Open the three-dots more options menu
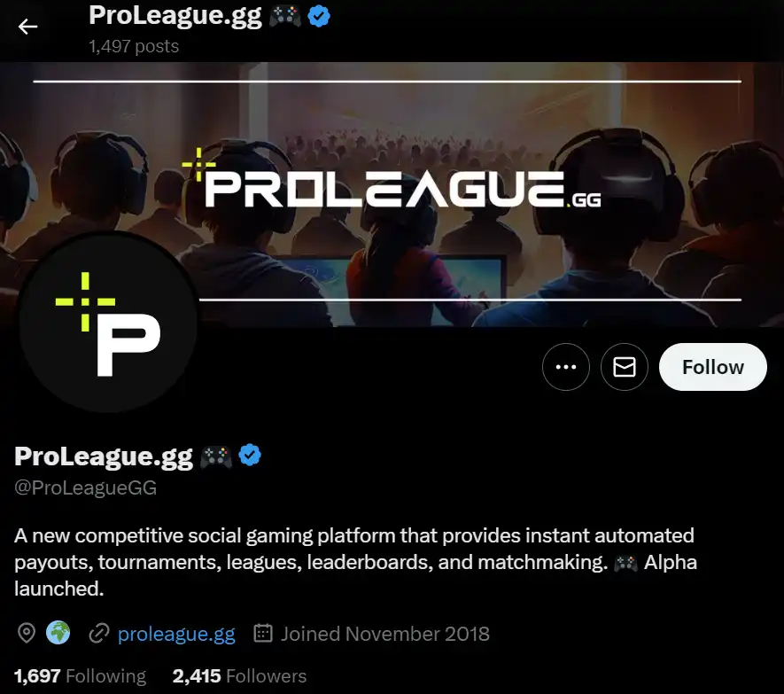784x694 pixels. (565, 367)
